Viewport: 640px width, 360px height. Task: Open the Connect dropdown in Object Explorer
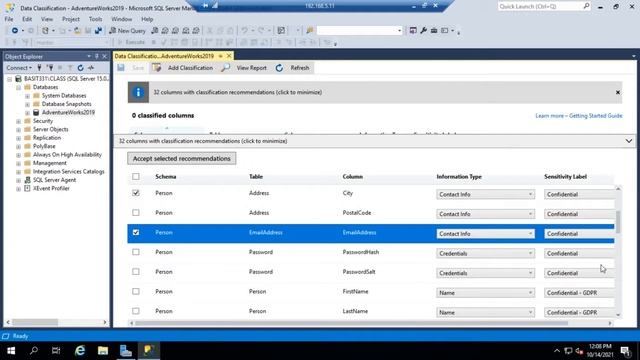19,68
